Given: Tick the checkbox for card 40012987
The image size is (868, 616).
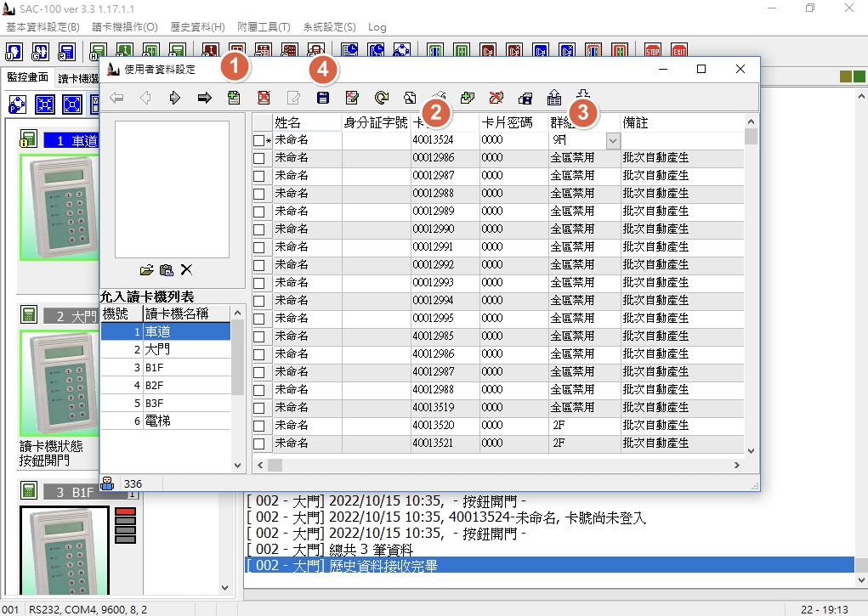Looking at the screenshot, I should pyautogui.click(x=258, y=372).
